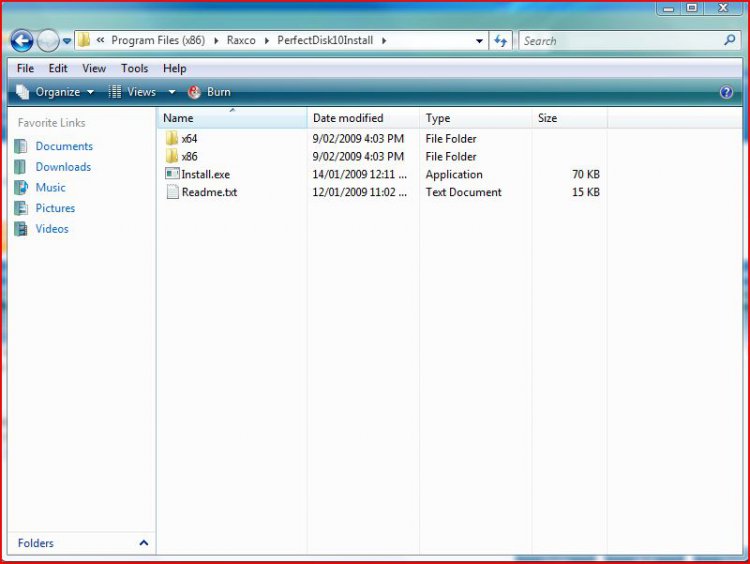Open recent pages dropdown beside Forward arrow
Viewport: 750px width, 564px height.
(67, 41)
